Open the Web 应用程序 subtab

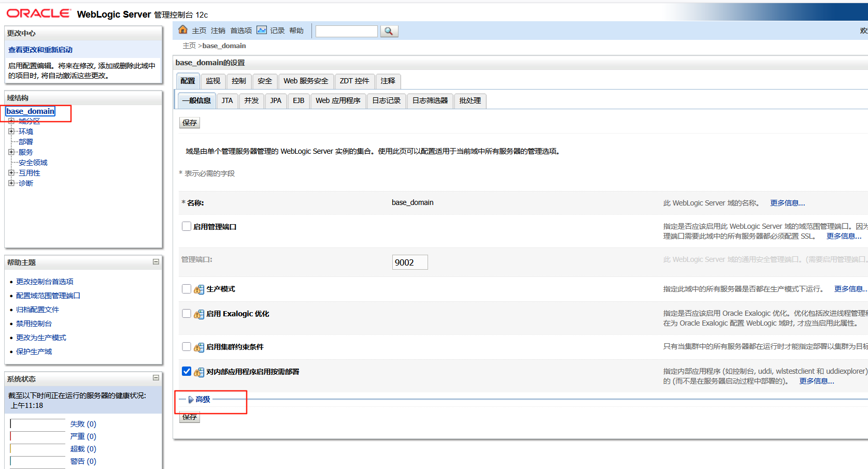[338, 101]
